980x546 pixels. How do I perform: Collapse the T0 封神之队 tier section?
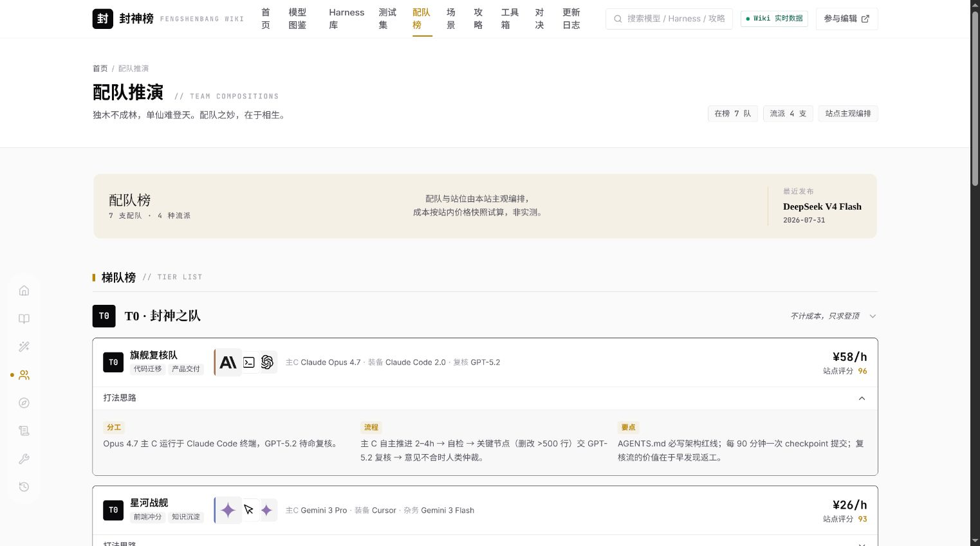[x=873, y=316]
